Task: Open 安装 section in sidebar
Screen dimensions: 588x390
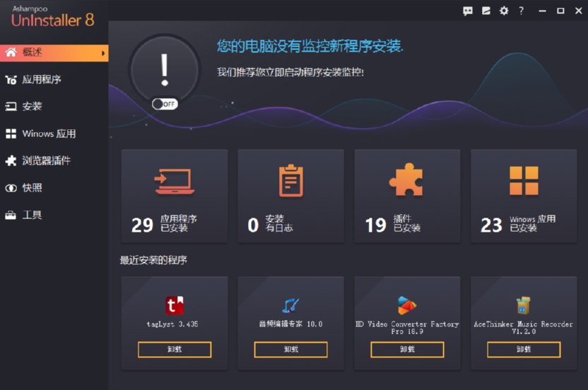Action: click(54, 107)
